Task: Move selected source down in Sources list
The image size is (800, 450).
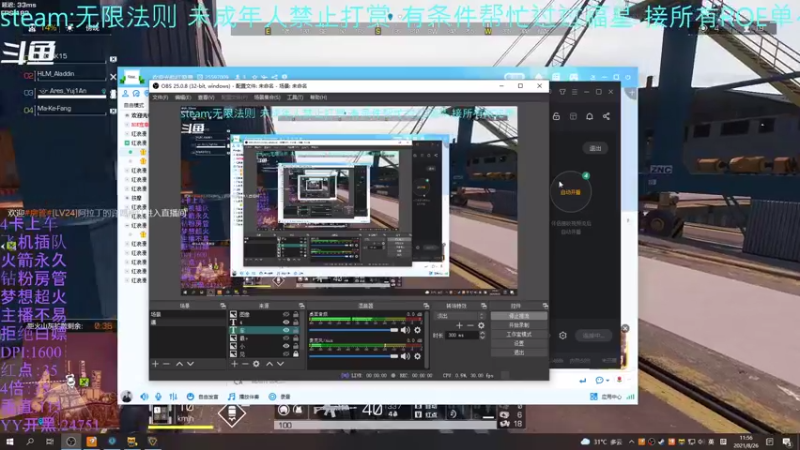Action: tap(280, 364)
